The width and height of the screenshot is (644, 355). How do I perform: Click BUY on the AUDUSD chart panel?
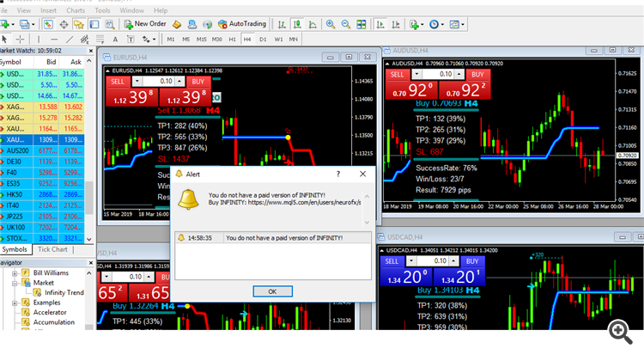[477, 75]
